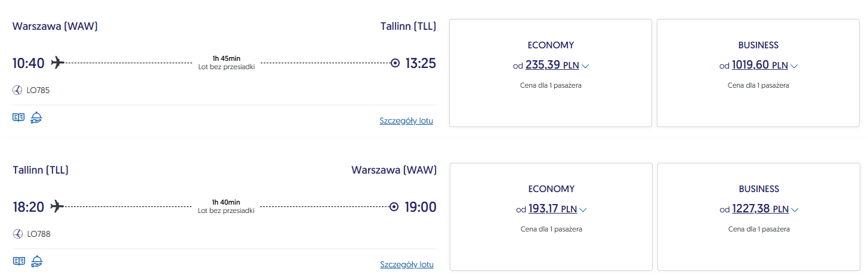This screenshot has height=278, width=868.
Task: Click the newspaper icon on the LO785 flight
Action: coord(18,118)
